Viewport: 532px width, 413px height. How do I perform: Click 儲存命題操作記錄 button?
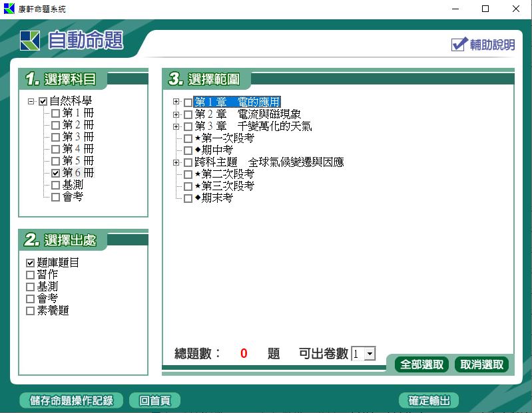tap(71, 400)
